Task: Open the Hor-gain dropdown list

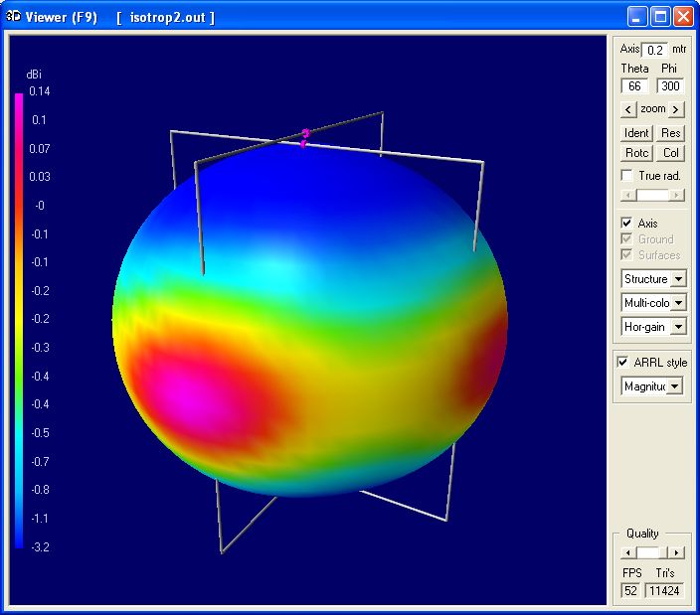Action: coord(678,327)
